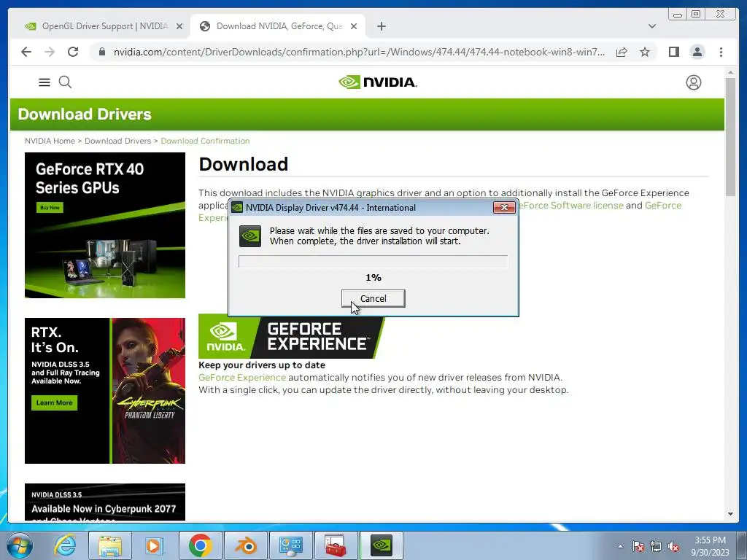The width and height of the screenshot is (747, 560).
Task: Open NVIDIA site hamburger menu
Action: 44,82
